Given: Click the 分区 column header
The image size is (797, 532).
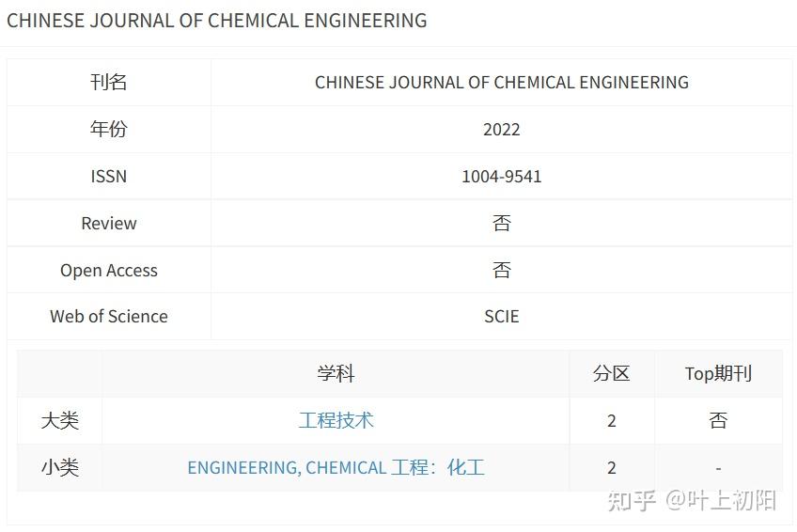Looking at the screenshot, I should [x=612, y=373].
